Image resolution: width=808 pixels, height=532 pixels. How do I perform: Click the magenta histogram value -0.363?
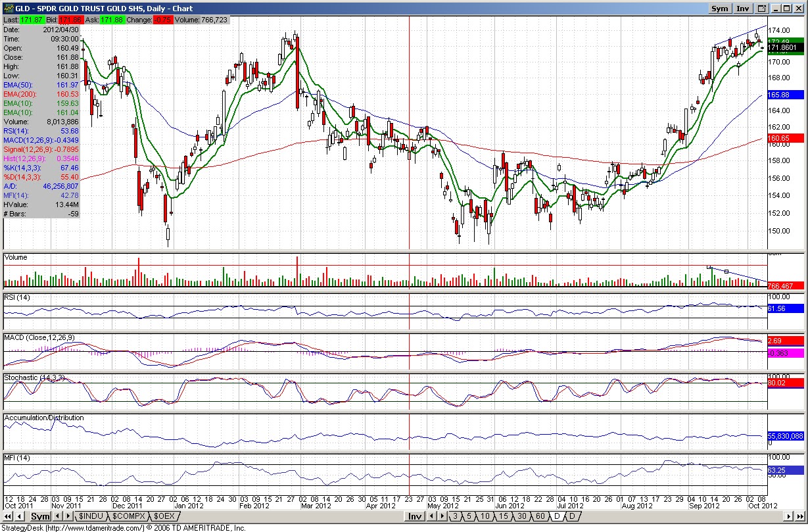(x=785, y=353)
